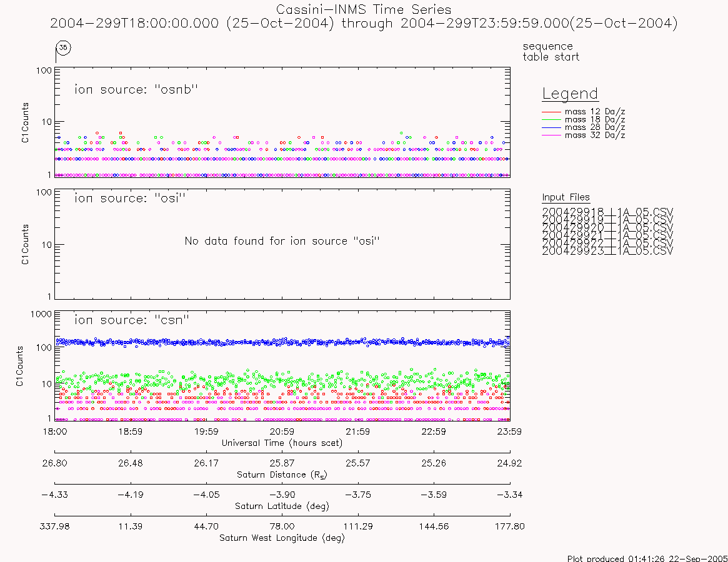The height and width of the screenshot is (562, 728).
Task: Click the 23:59 end time label
Action: tap(509, 431)
